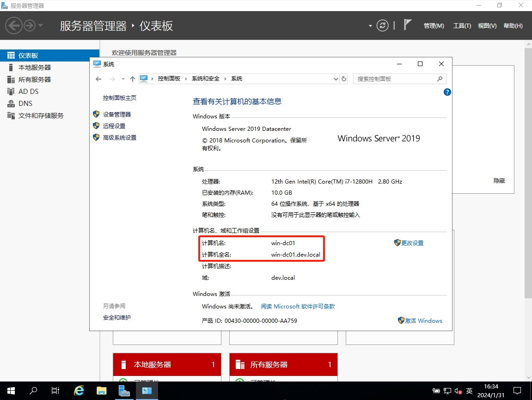532x400 pixels.
Task: Open Task View on the taskbar
Action: point(55,391)
